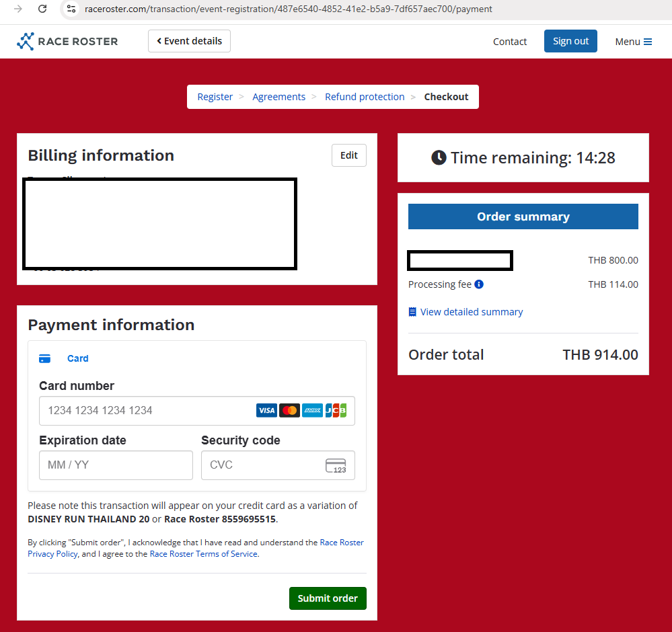
Task: Reload the page with browser refresh icon
Action: [x=42, y=9]
